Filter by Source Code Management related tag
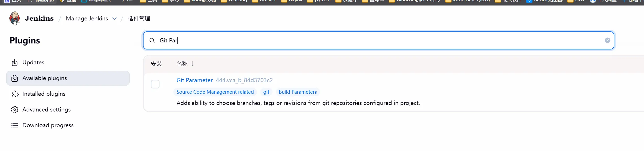Image resolution: width=644 pixels, height=151 pixels. click(x=215, y=92)
